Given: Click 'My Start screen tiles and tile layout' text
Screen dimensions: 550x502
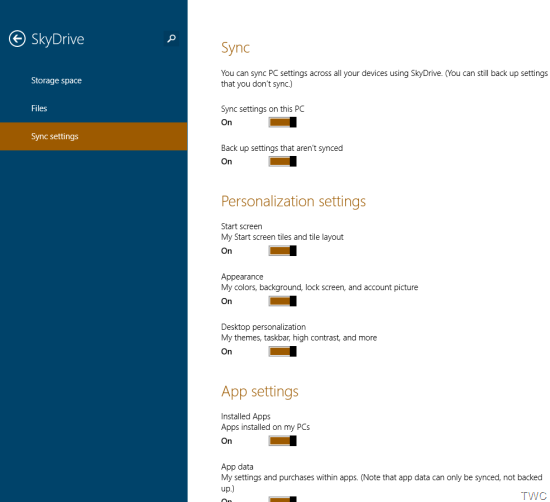Looking at the screenshot, I should click(282, 237).
